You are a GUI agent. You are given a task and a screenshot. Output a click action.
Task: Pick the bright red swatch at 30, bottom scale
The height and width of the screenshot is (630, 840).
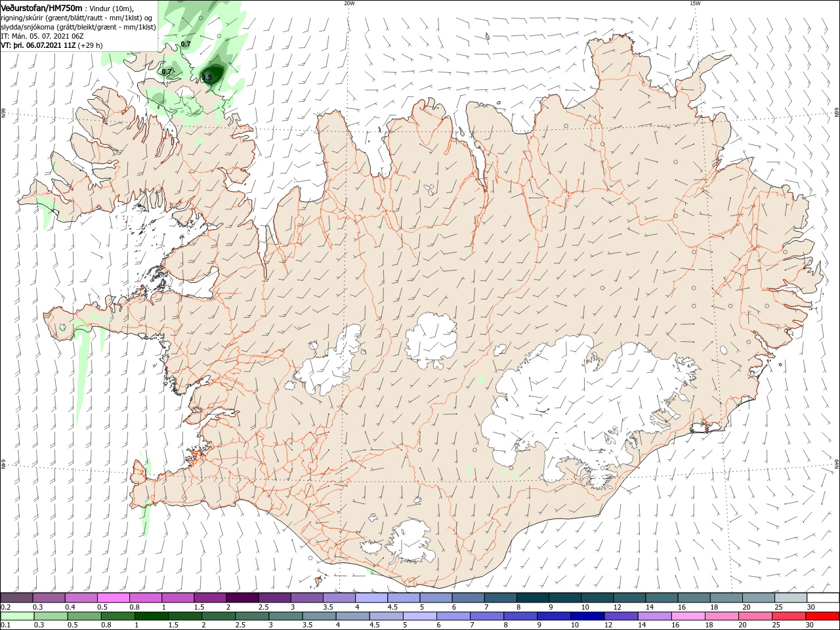[x=822, y=616]
